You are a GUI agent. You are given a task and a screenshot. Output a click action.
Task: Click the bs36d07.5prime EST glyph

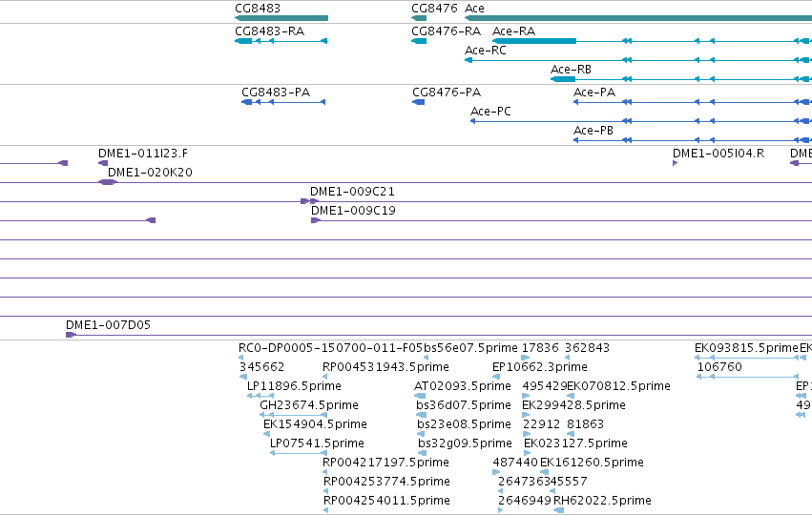422,415
